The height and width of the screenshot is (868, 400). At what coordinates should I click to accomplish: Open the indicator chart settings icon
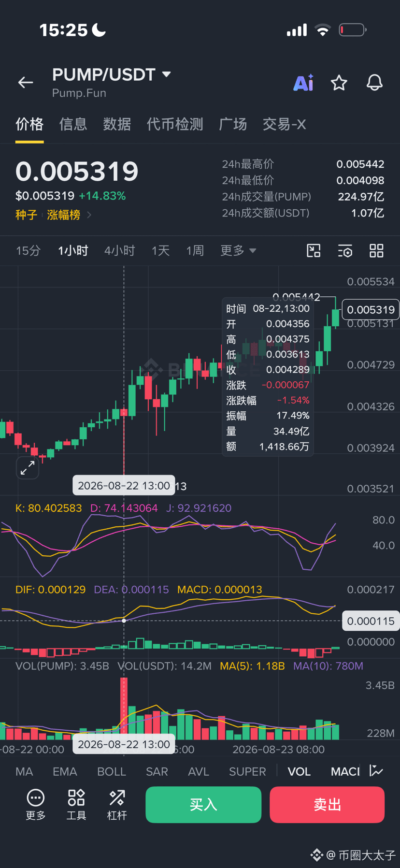tap(376, 770)
